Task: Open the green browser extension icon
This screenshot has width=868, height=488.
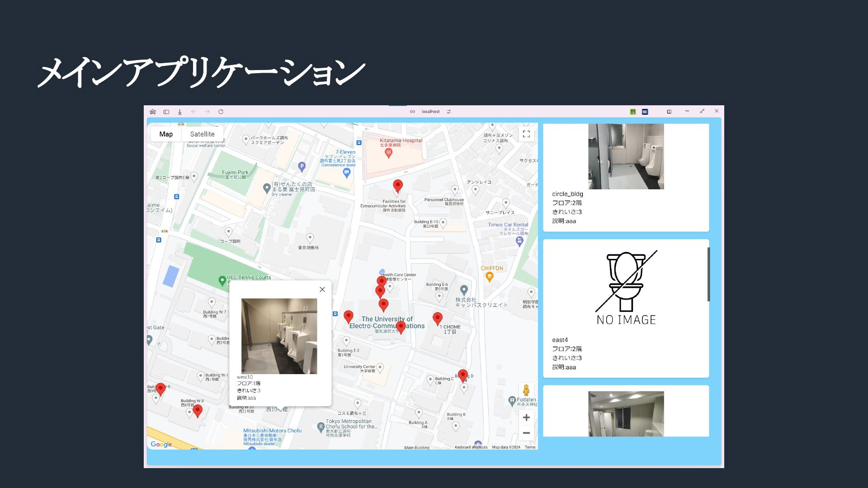Action: (633, 112)
